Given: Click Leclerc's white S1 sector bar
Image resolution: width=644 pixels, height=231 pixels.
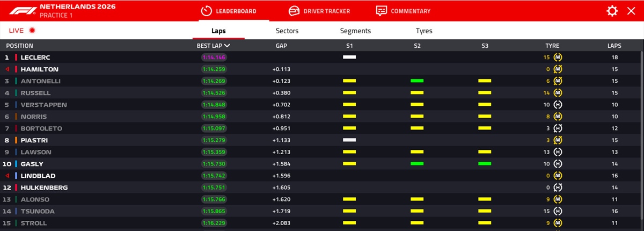Looking at the screenshot, I should point(349,57).
